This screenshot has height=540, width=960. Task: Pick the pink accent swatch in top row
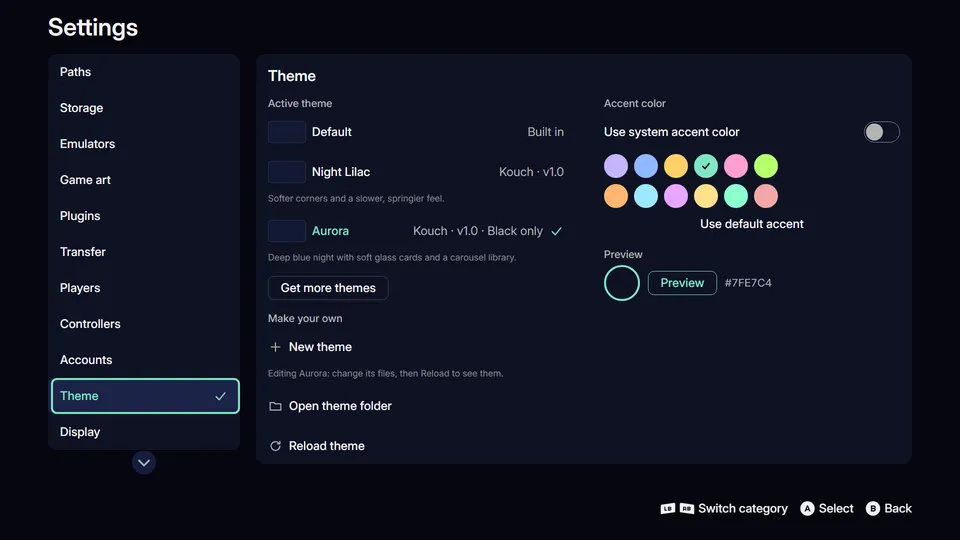pyautogui.click(x=736, y=166)
